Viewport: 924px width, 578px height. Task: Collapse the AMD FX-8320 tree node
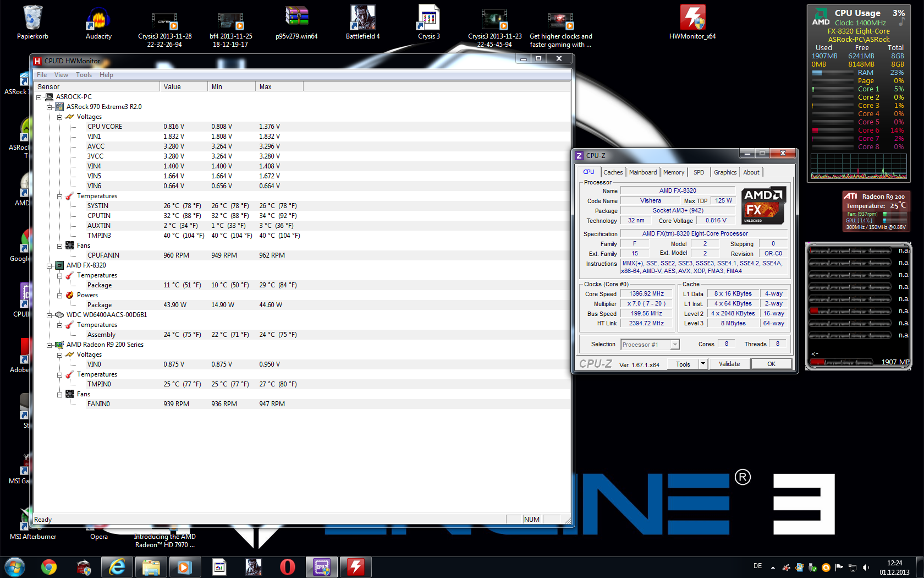coord(50,266)
